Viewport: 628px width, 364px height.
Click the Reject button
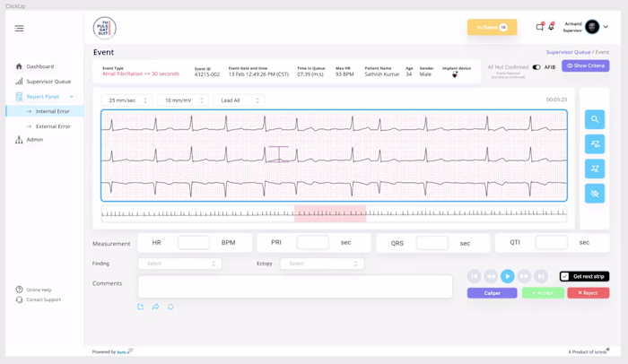pos(589,293)
